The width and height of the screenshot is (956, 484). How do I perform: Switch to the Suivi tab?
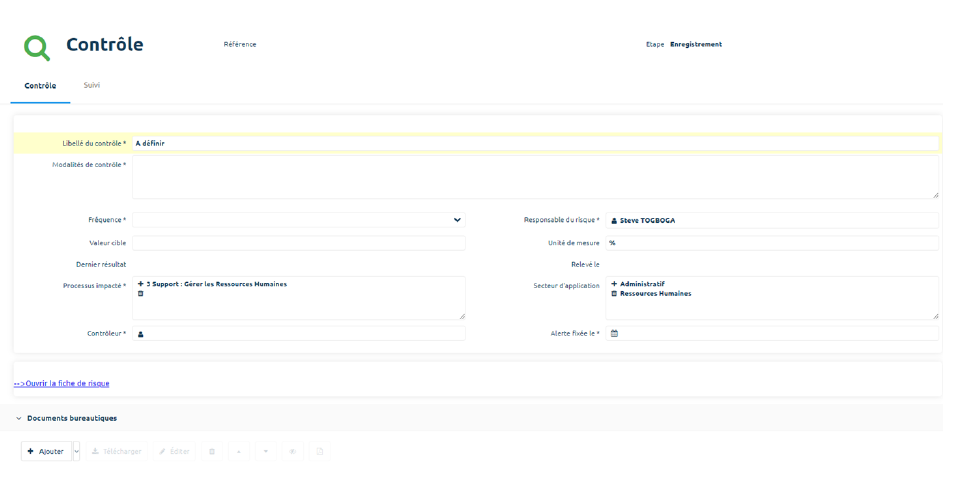[91, 86]
